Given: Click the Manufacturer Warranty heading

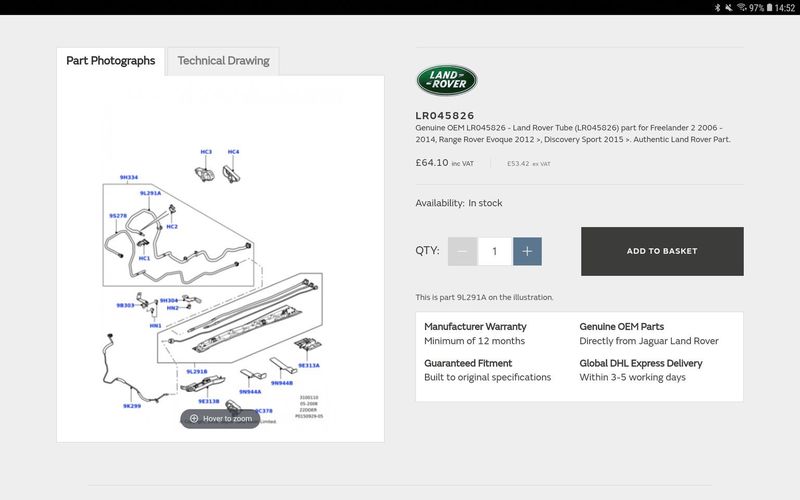Looking at the screenshot, I should coord(475,327).
